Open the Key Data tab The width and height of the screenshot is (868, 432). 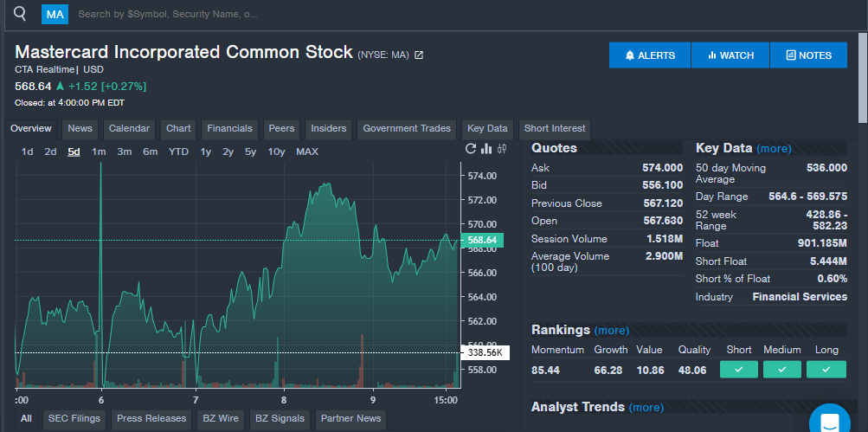[487, 128]
